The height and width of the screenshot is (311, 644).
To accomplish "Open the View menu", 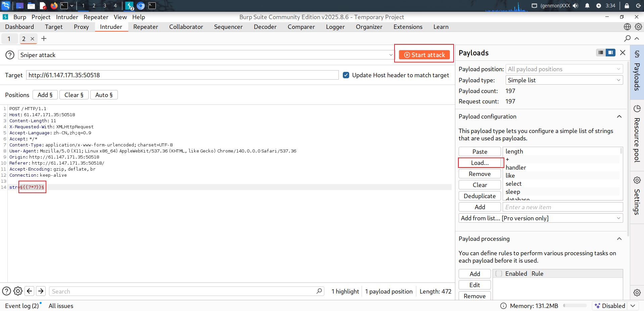I will pos(120,17).
